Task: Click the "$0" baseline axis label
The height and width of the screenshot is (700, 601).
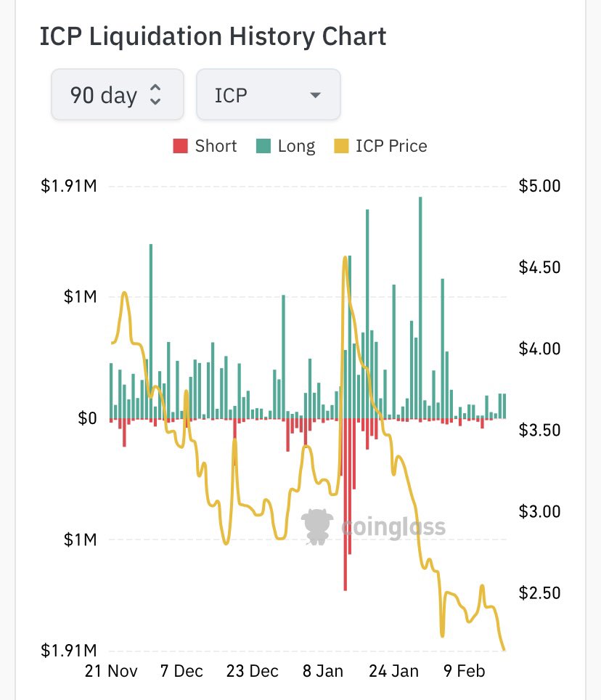Action: click(x=88, y=418)
